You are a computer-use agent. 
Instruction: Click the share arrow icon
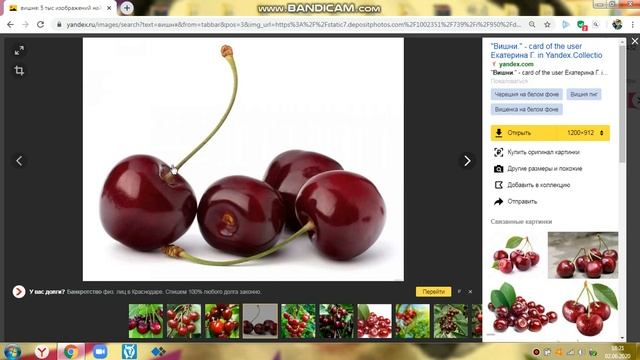pos(498,201)
